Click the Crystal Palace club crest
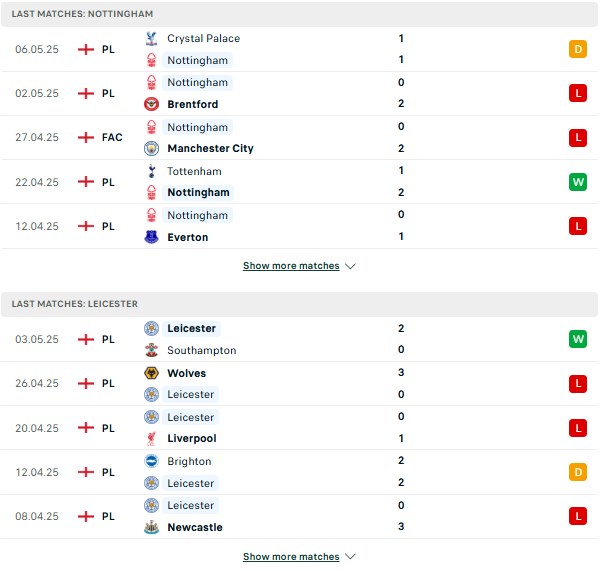This screenshot has height=571, width=601. (x=151, y=39)
